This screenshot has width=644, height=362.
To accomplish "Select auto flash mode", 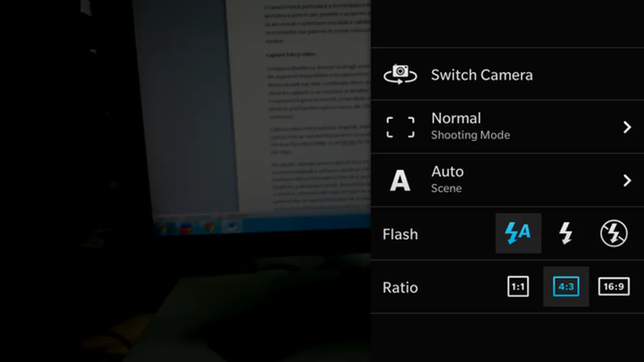I will click(518, 233).
